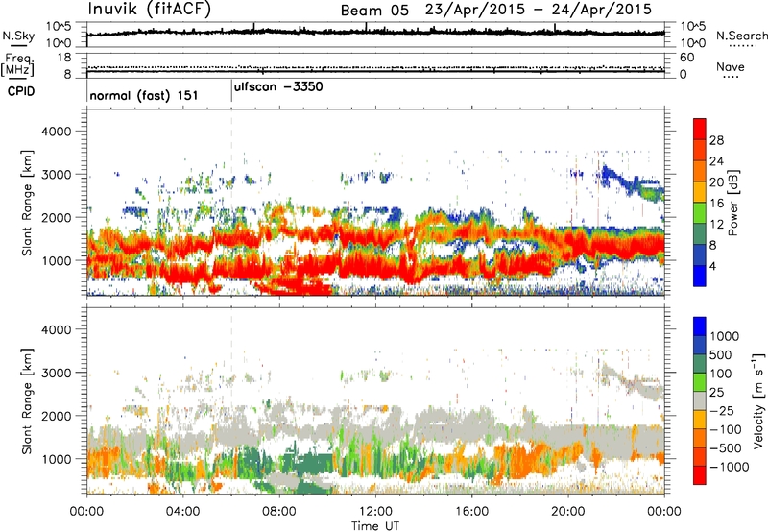Click the 'N.Sky' legend label
The image size is (768, 532).
coord(18,36)
